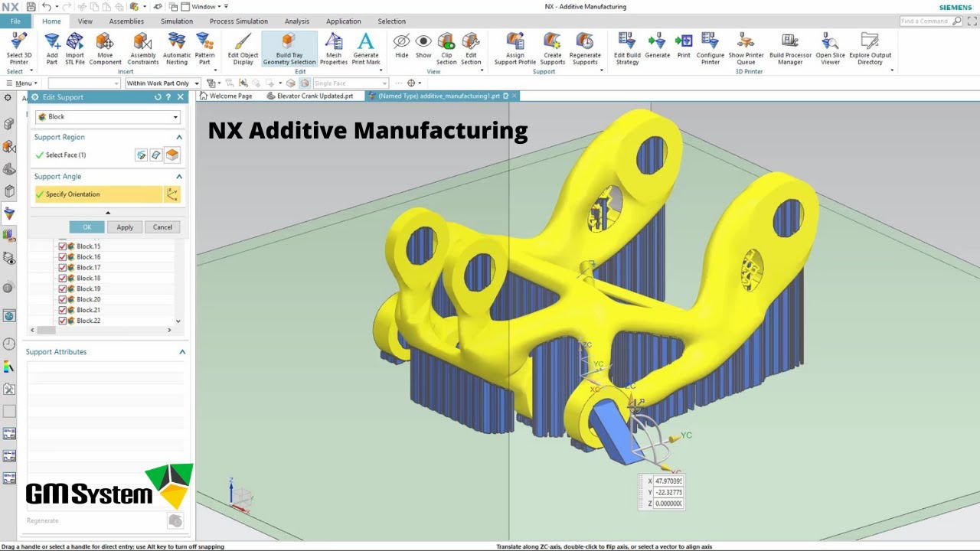Image resolution: width=980 pixels, height=551 pixels.
Task: Toggle checkbox for Block.15
Action: point(63,246)
